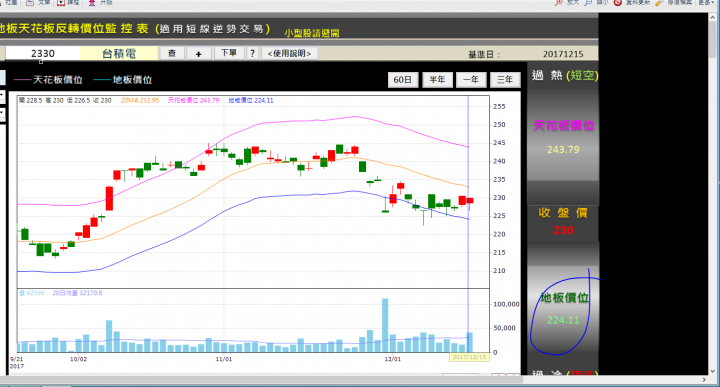Click the red 資料更新 data update icon

coord(618,2)
